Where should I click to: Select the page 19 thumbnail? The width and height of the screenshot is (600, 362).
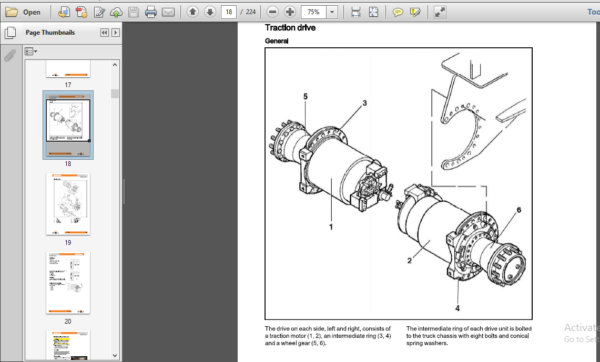(x=68, y=204)
